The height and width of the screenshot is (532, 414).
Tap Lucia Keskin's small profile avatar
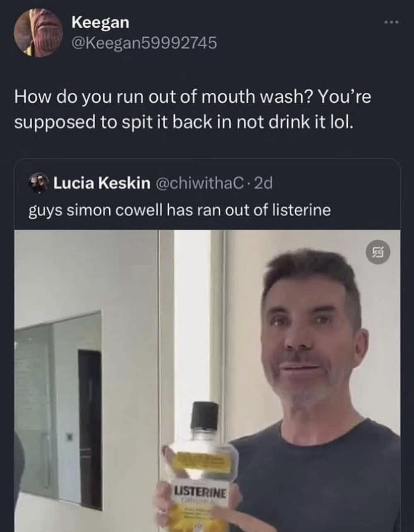coord(39,183)
